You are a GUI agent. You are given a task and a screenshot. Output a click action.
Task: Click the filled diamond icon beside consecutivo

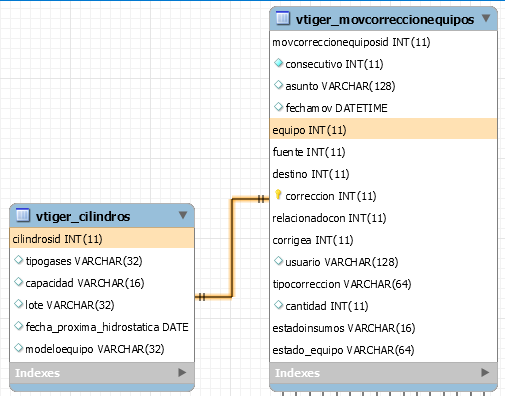click(x=278, y=63)
